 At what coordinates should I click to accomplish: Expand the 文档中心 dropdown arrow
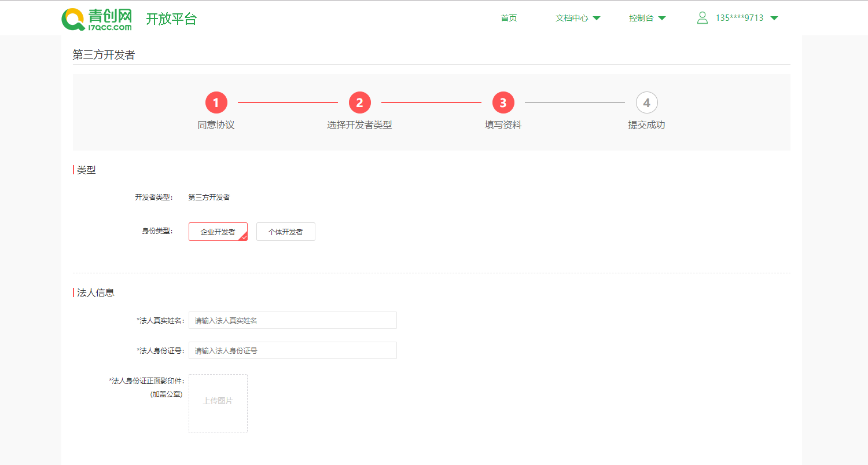point(597,18)
